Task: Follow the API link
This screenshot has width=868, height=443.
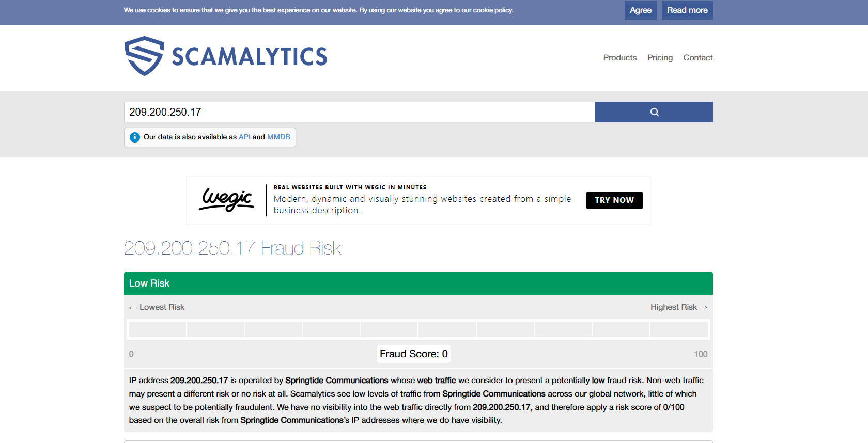Action: coord(244,137)
